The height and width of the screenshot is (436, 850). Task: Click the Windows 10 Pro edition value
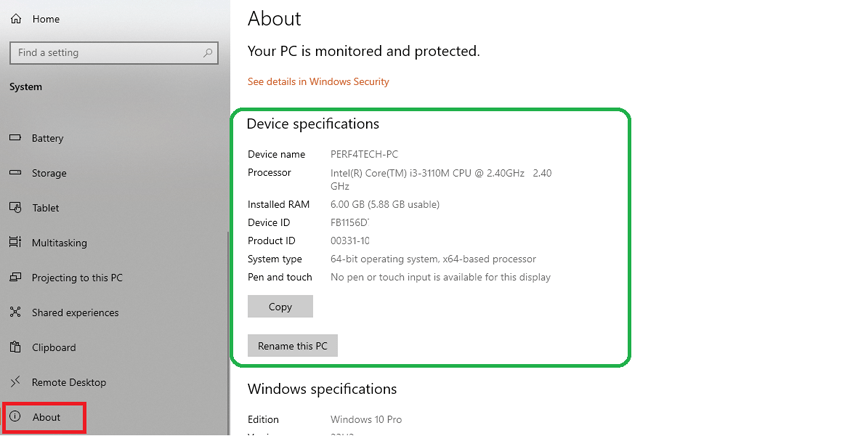(x=366, y=420)
